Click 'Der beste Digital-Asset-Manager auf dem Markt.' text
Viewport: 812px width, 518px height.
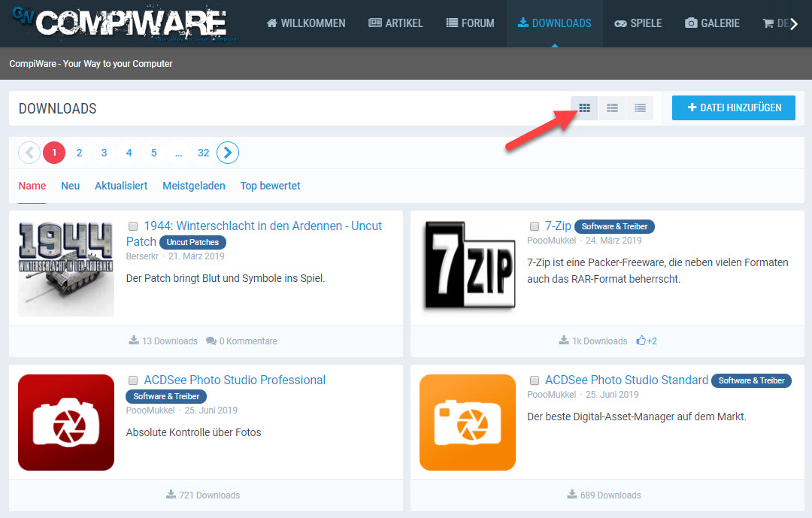click(637, 417)
